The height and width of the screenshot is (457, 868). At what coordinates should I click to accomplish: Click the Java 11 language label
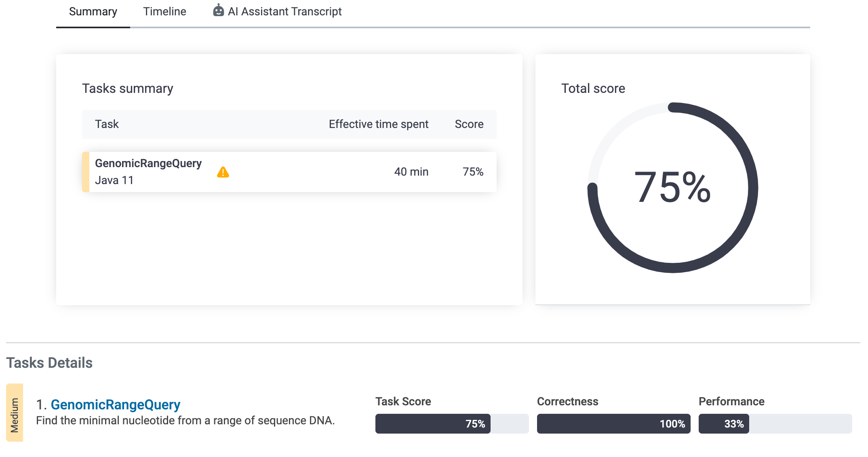(114, 180)
